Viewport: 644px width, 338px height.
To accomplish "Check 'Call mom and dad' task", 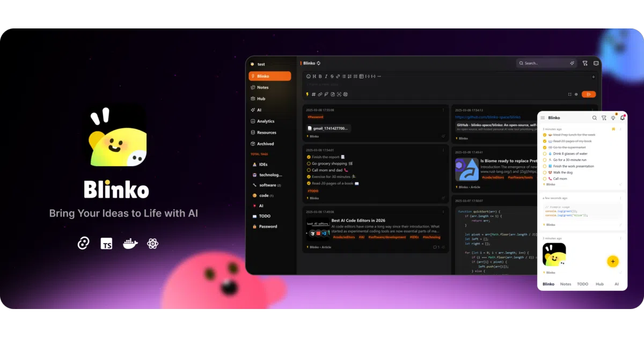I will 309,170.
